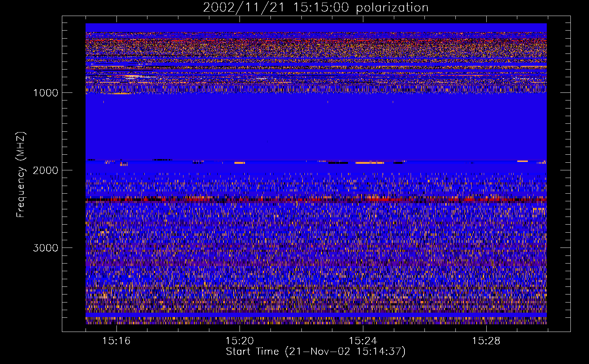Click the "3000" frequency tick label
This screenshot has width=589, height=364.
click(46, 248)
